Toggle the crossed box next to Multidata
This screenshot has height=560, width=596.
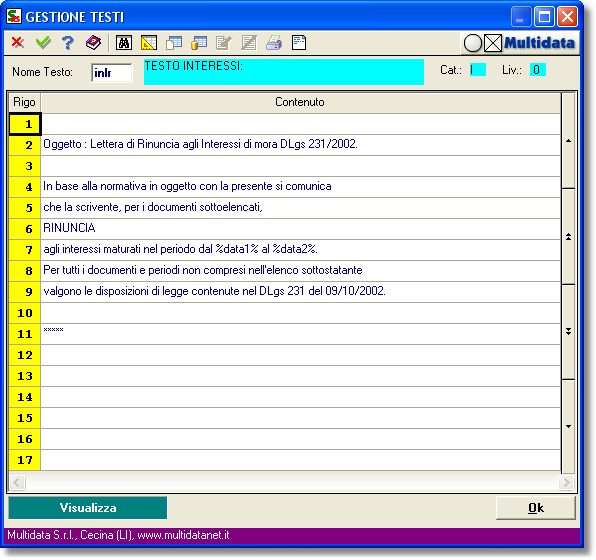tap(493, 43)
